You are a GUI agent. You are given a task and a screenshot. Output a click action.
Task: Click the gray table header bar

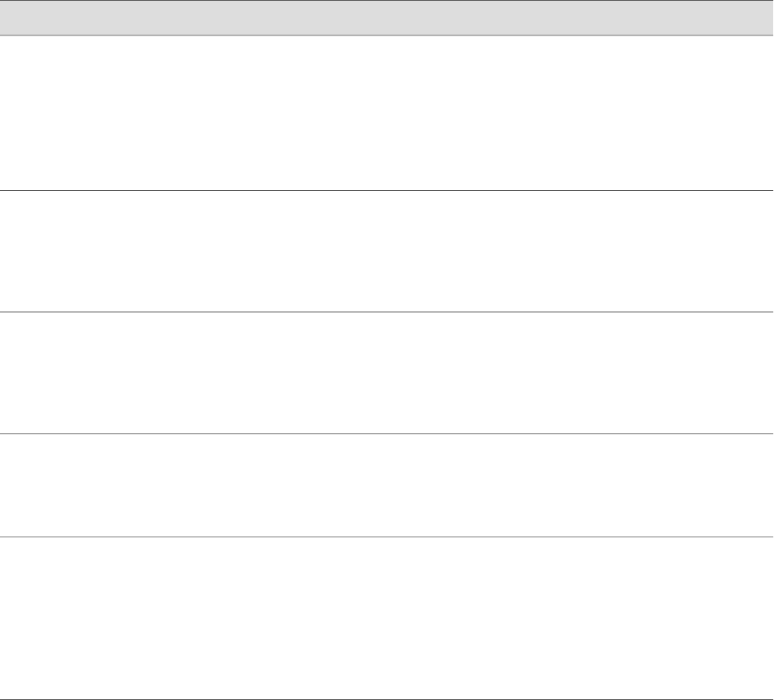(387, 17)
